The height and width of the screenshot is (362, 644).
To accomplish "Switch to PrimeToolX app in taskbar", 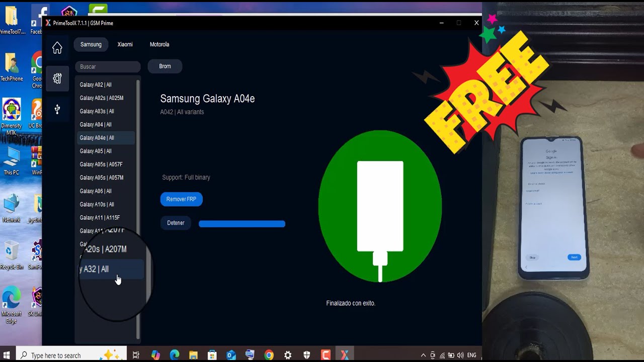I will (345, 355).
